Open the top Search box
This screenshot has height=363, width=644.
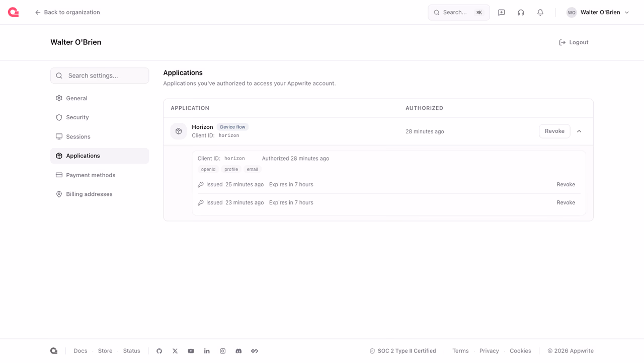[458, 12]
